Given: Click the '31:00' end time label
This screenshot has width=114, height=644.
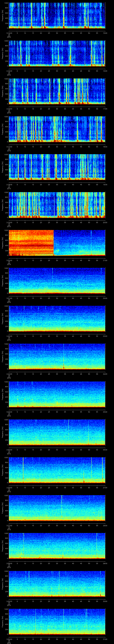Looking at the screenshot, I should tap(105, 639).
